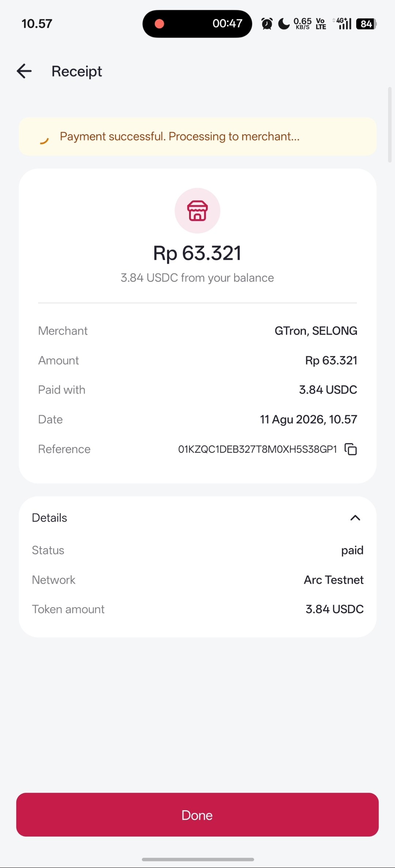The image size is (395, 868).
Task: Tap the Receipt page title
Action: [x=77, y=71]
